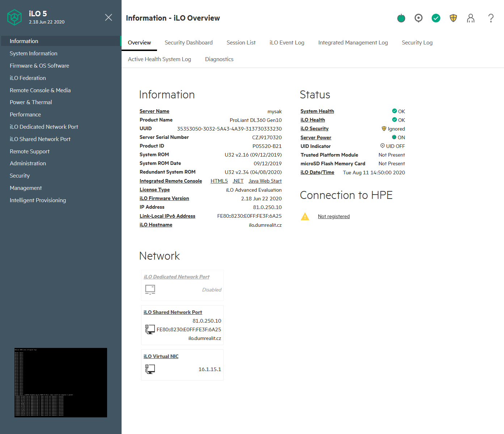Click the power status icon in header
Viewport: 504px width, 434px height.
tap(401, 18)
